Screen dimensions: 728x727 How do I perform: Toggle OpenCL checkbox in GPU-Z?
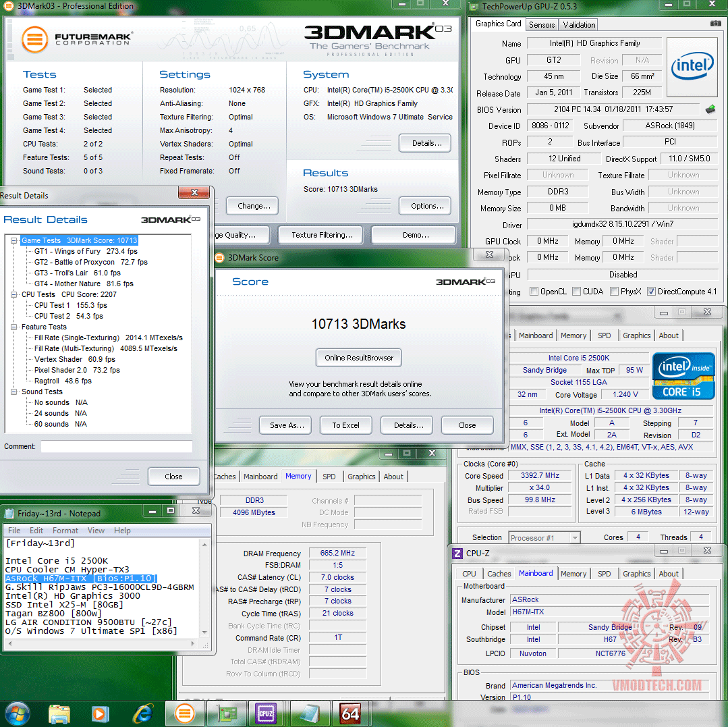tap(534, 291)
